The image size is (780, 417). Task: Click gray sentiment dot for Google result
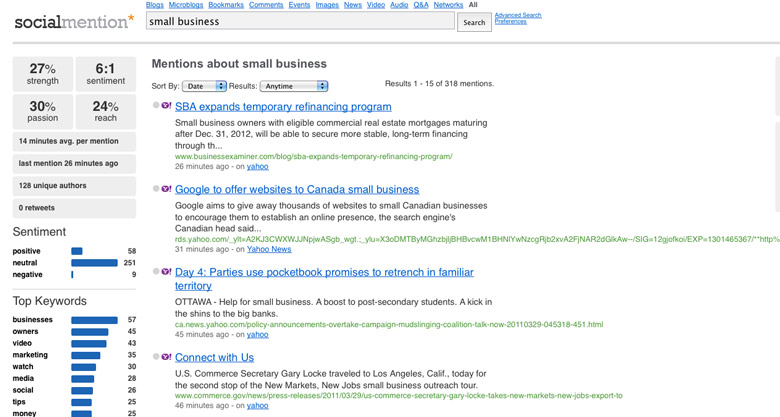pyautogui.click(x=156, y=189)
